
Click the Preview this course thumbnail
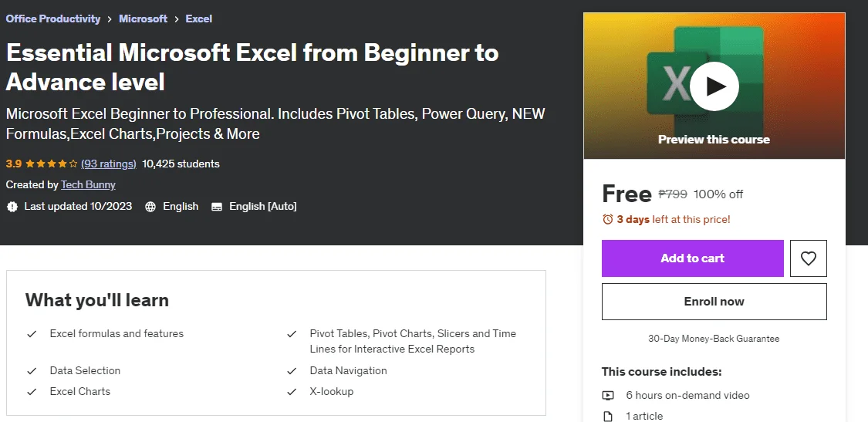[x=714, y=86]
